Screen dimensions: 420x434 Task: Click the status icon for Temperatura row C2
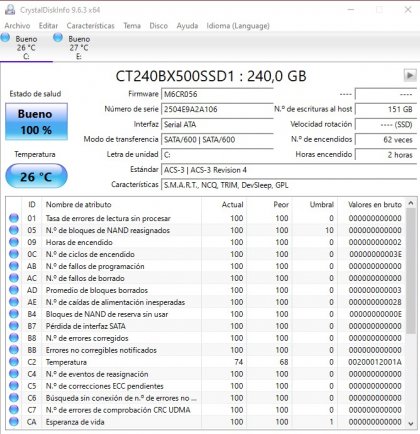click(x=14, y=362)
